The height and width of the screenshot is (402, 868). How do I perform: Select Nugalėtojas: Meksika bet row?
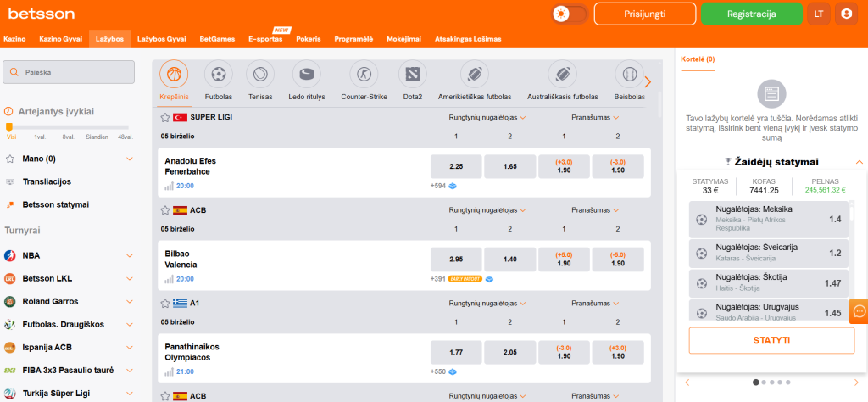[769, 220]
